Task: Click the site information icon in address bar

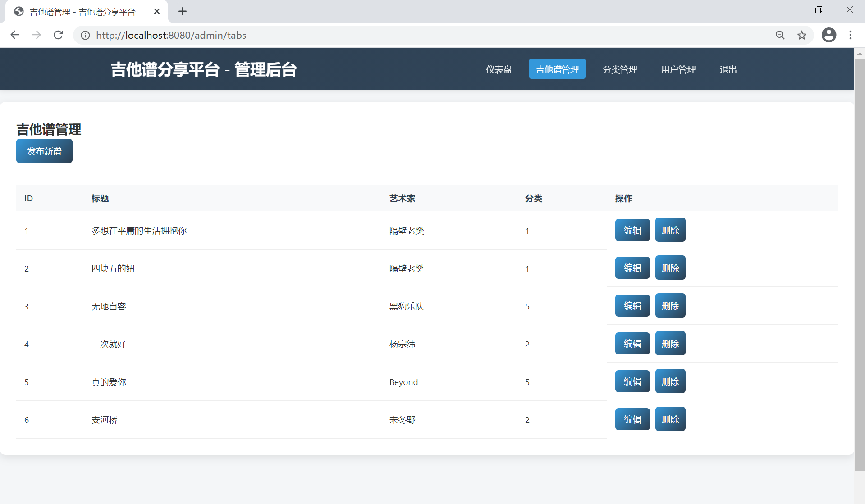Action: tap(85, 35)
